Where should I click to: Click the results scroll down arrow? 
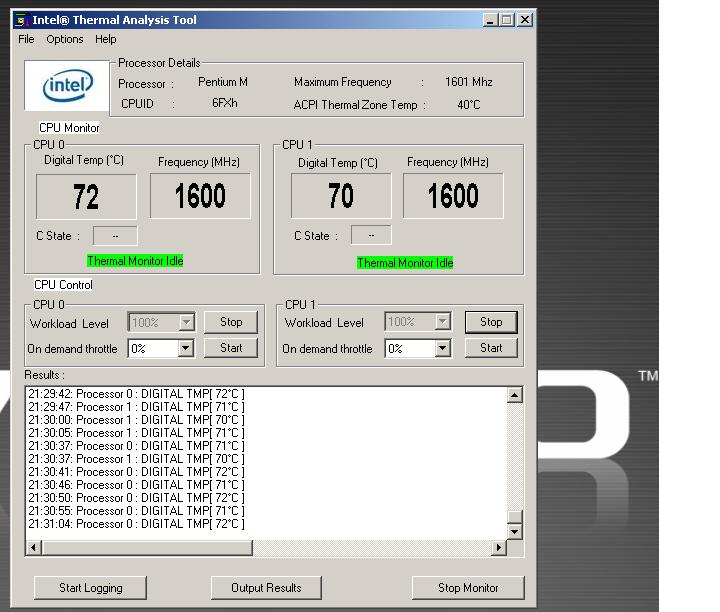[x=515, y=532]
